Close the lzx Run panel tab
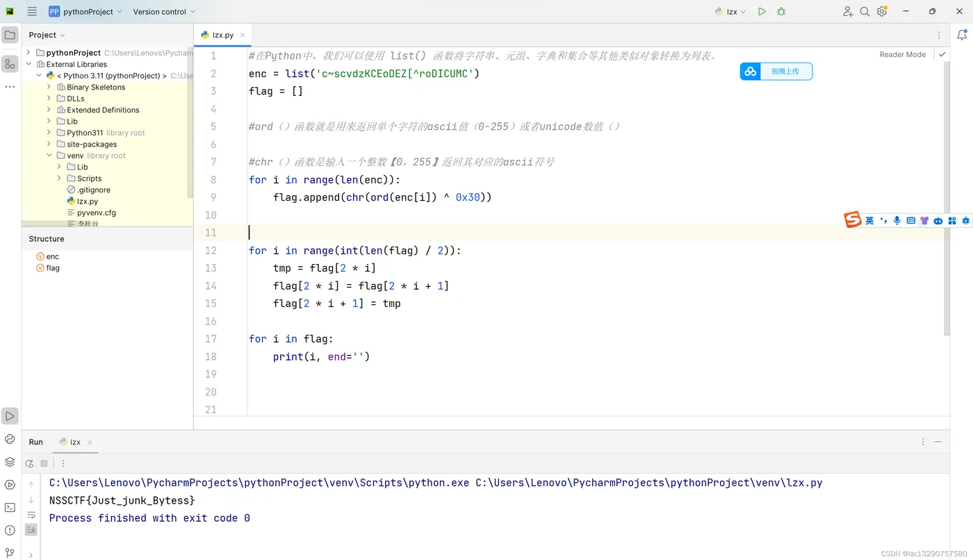Screen dimensions: 973x560 90,443
